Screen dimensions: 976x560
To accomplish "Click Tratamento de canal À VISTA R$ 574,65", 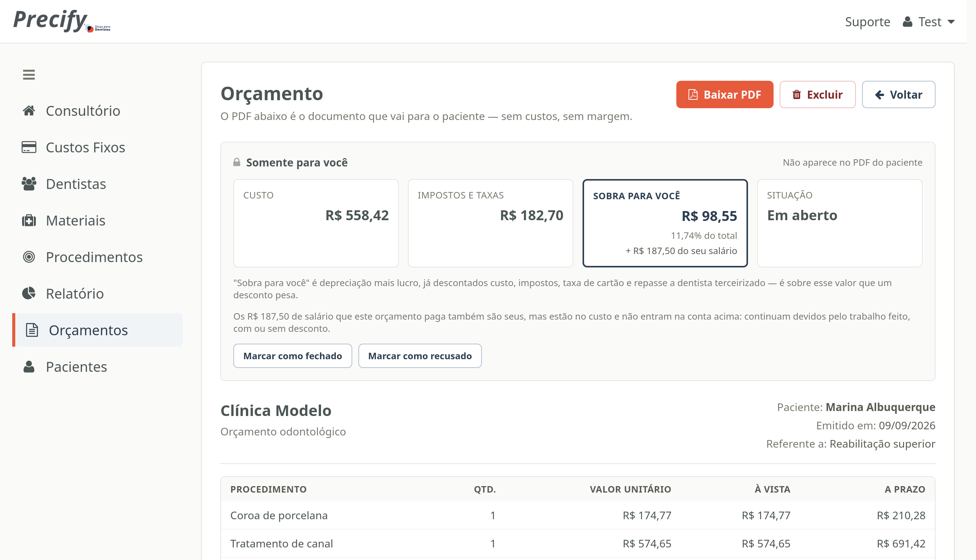I will (x=766, y=544).
